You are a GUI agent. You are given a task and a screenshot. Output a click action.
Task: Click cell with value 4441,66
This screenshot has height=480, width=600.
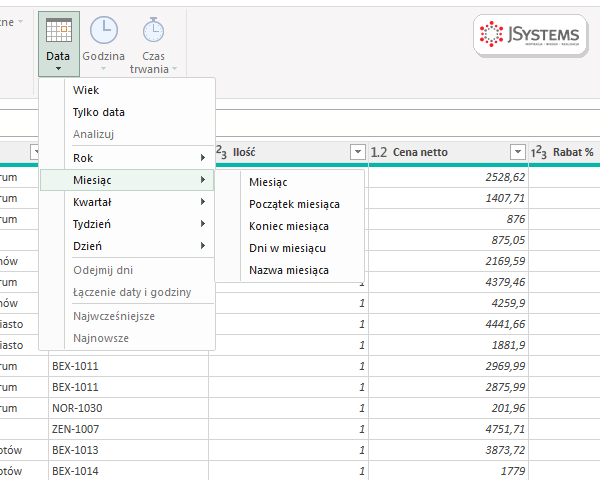coord(448,325)
